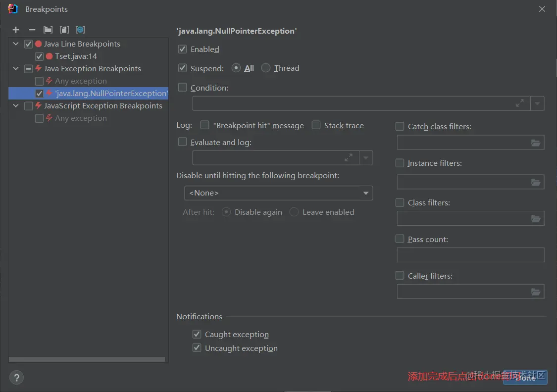Viewport: 557px width, 392px height.
Task: Enable Evaluate and log checkbox
Action: click(182, 142)
